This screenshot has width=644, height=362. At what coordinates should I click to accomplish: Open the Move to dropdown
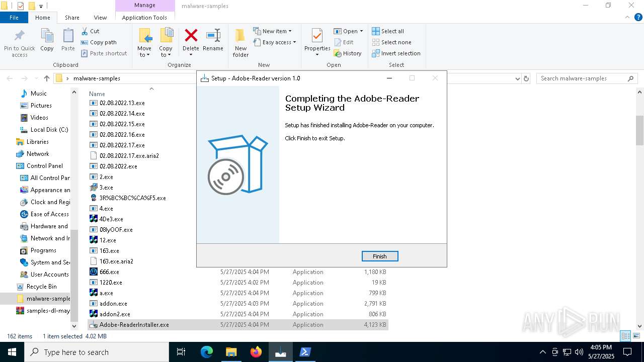pos(144,43)
